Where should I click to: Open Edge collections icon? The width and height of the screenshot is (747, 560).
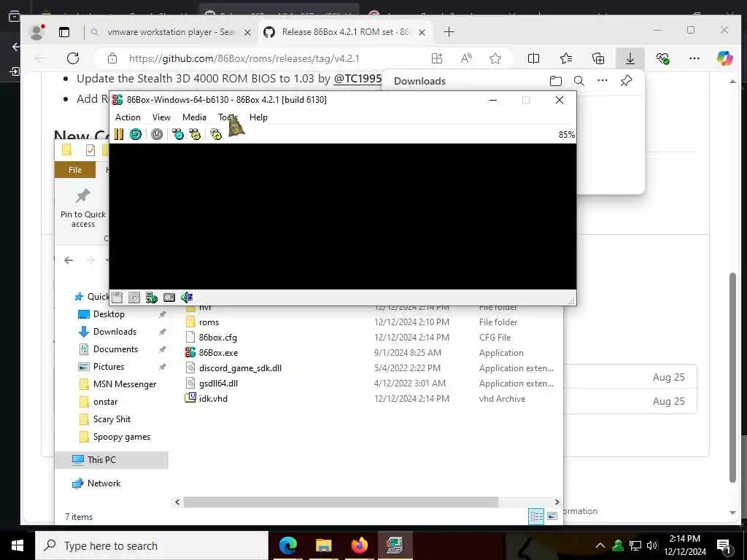pos(598,58)
